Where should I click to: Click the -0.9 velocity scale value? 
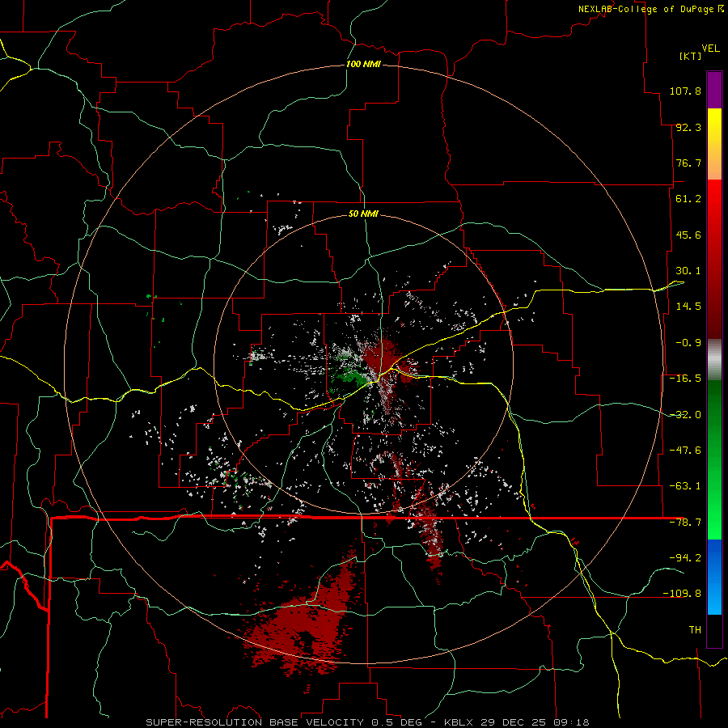coord(688,343)
